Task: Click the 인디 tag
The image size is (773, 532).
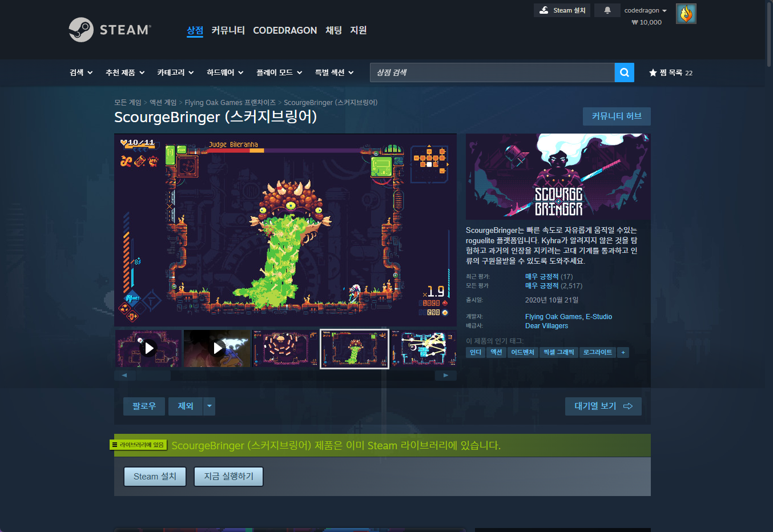Action: pos(476,352)
